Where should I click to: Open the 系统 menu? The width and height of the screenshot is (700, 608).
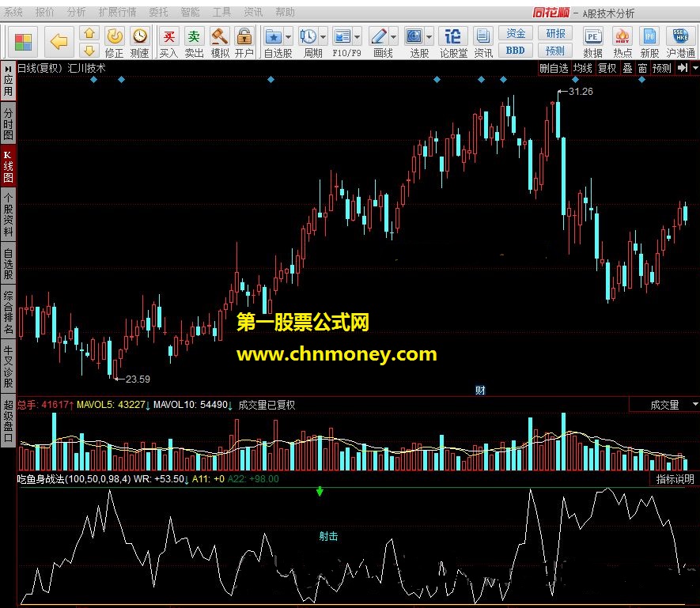13,12
